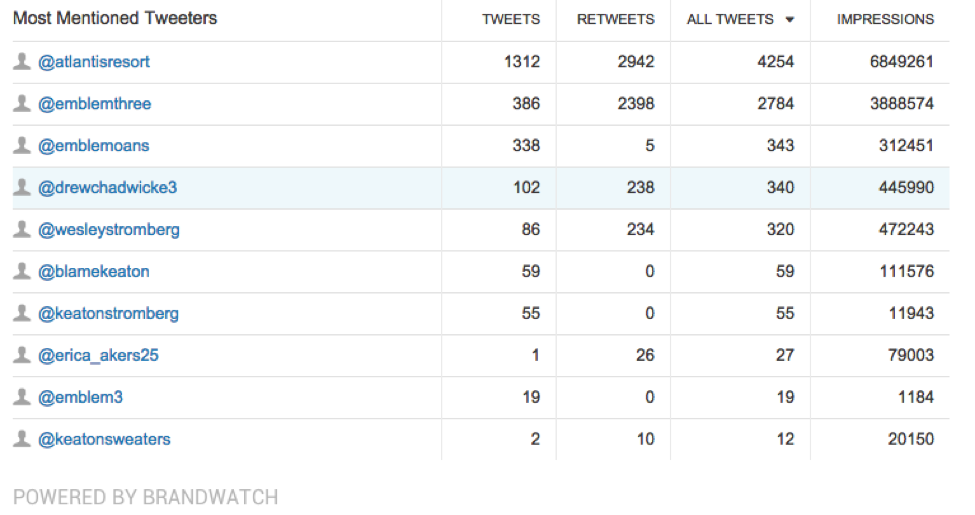The width and height of the screenshot is (975, 515).
Task: Click the user icon beside @keatonsweaters
Action: pos(22,440)
